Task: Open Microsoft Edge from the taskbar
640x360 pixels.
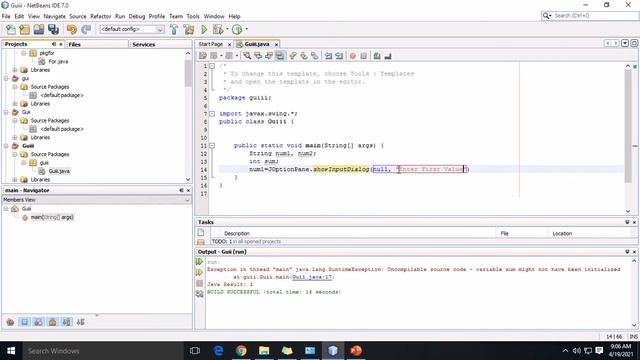Action: click(x=218, y=351)
